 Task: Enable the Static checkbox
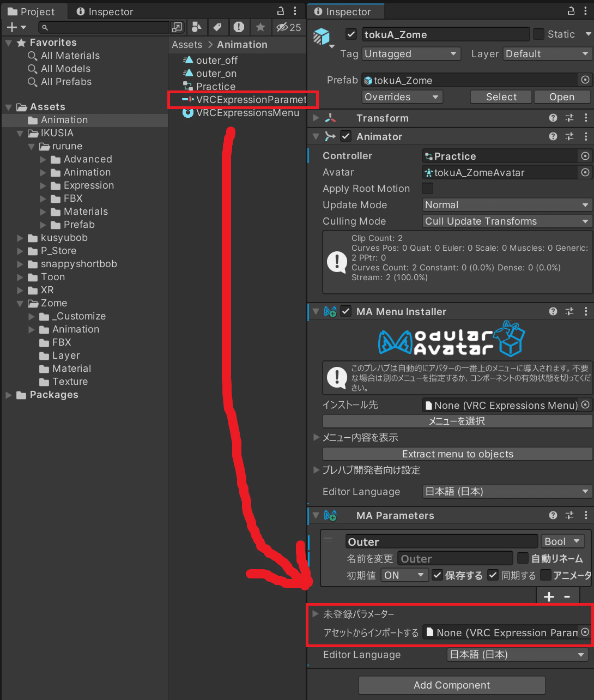click(x=538, y=34)
